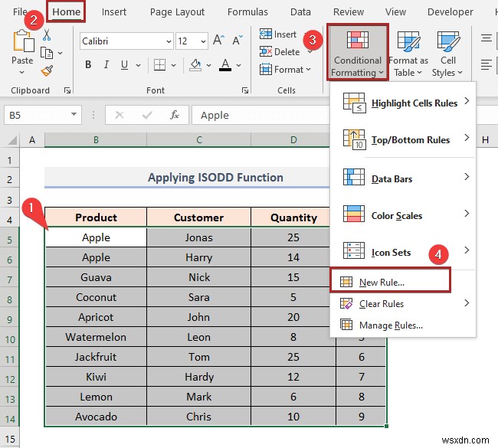Click the Fill Color bucket icon

(195, 65)
